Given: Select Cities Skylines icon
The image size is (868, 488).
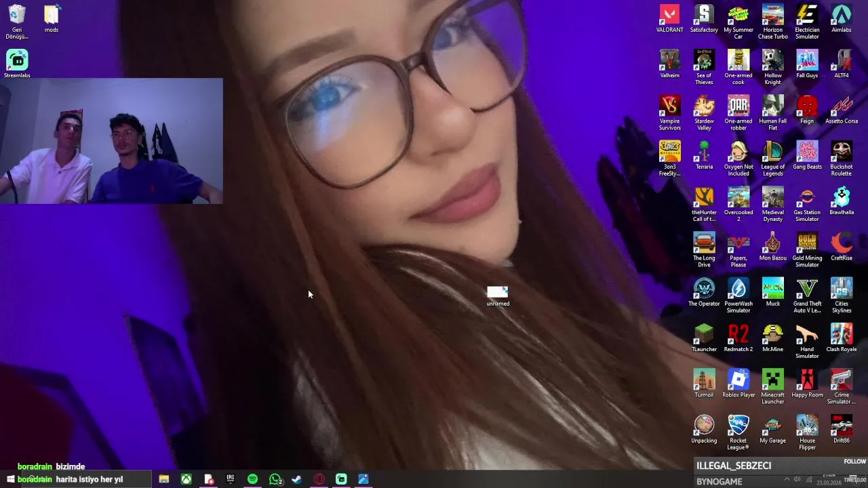Looking at the screenshot, I should point(842,295).
